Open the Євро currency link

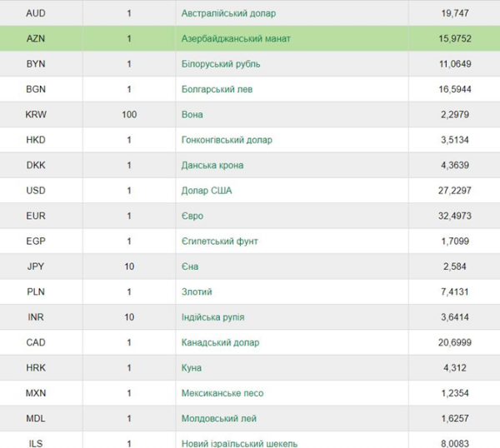pyautogui.click(x=192, y=216)
